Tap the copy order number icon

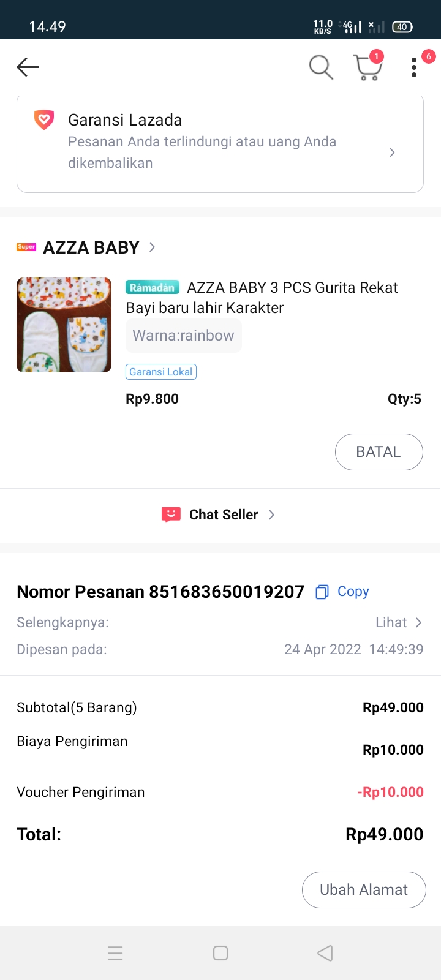pyautogui.click(x=322, y=592)
